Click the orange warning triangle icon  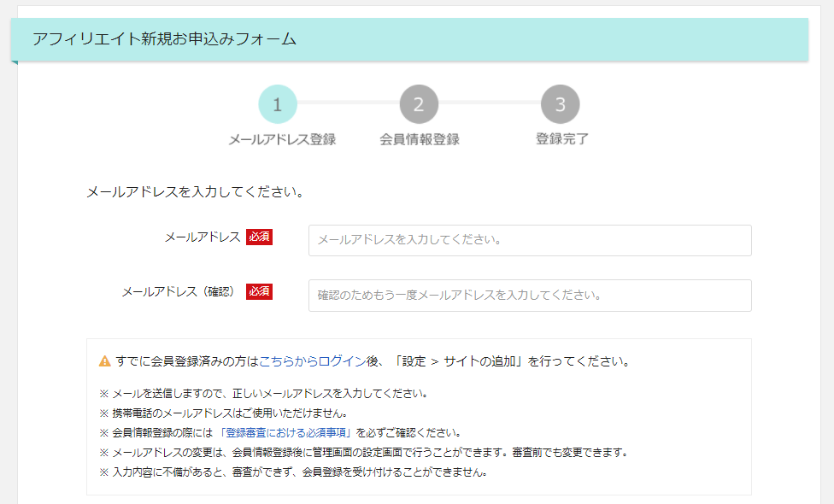point(105,361)
